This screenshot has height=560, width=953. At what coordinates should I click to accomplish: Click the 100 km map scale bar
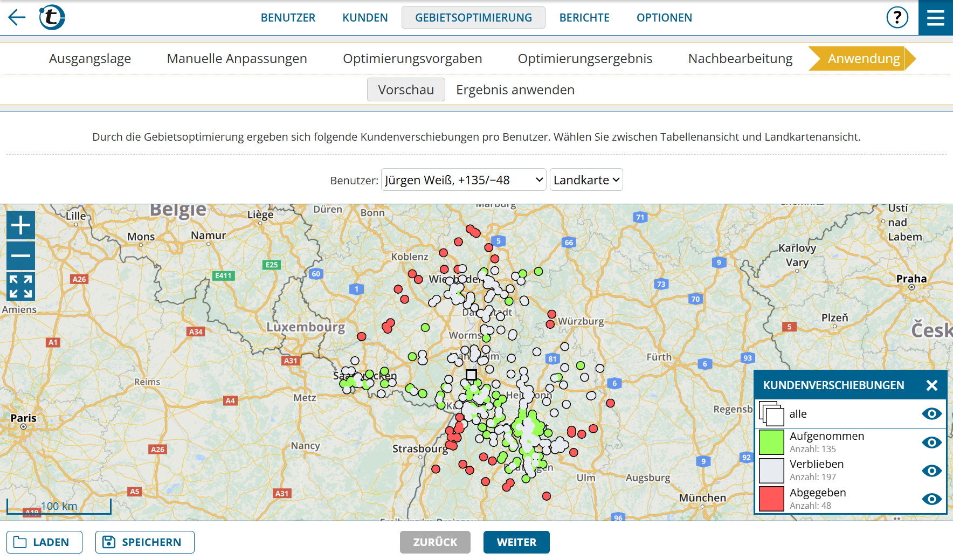pos(59,507)
